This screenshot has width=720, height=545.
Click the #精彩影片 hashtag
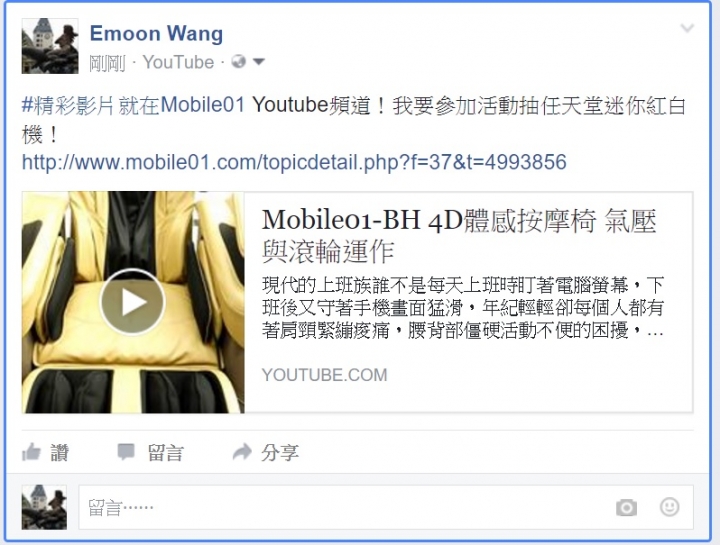68,105
